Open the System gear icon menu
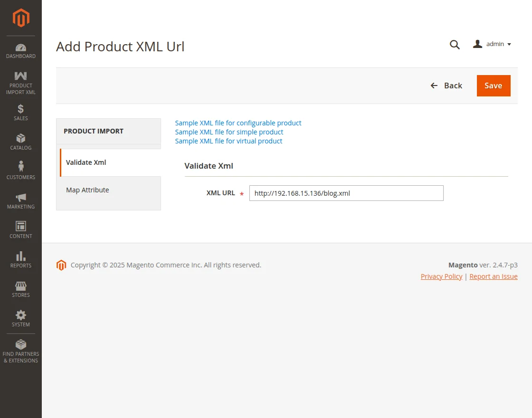The height and width of the screenshot is (418, 532). (21, 315)
